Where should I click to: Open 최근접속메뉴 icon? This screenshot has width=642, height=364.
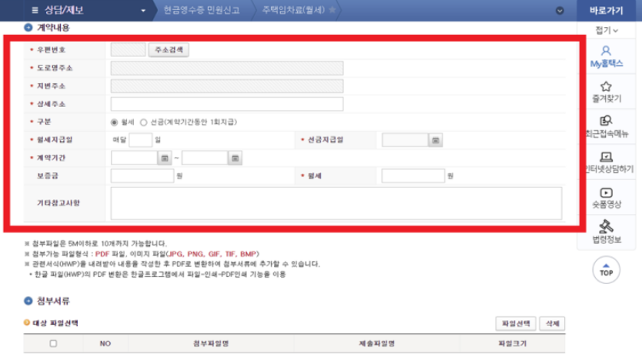(x=606, y=121)
